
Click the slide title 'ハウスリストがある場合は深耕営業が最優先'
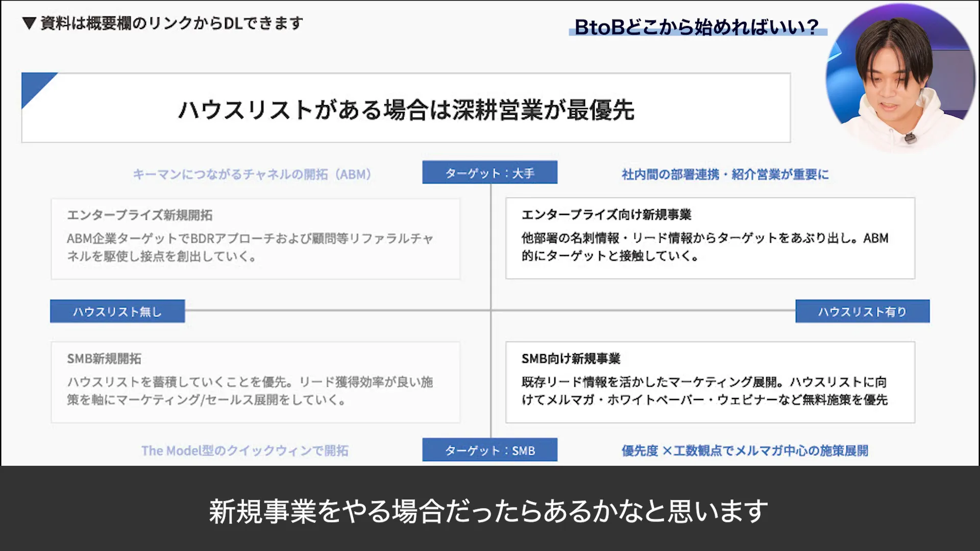[406, 110]
